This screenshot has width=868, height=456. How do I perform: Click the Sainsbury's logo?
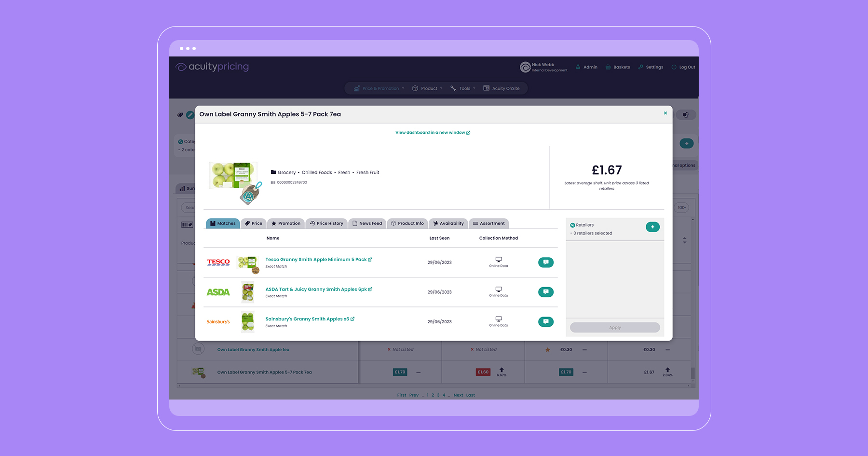coord(218,322)
